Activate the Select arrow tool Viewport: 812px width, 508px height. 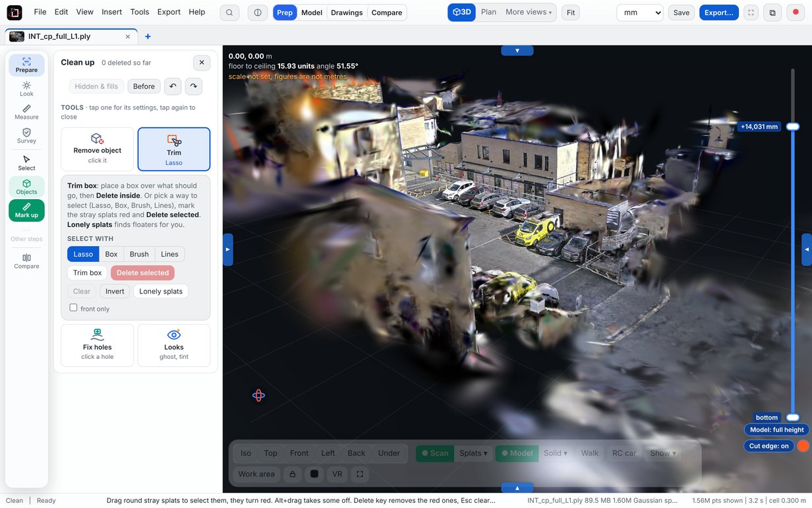26,163
